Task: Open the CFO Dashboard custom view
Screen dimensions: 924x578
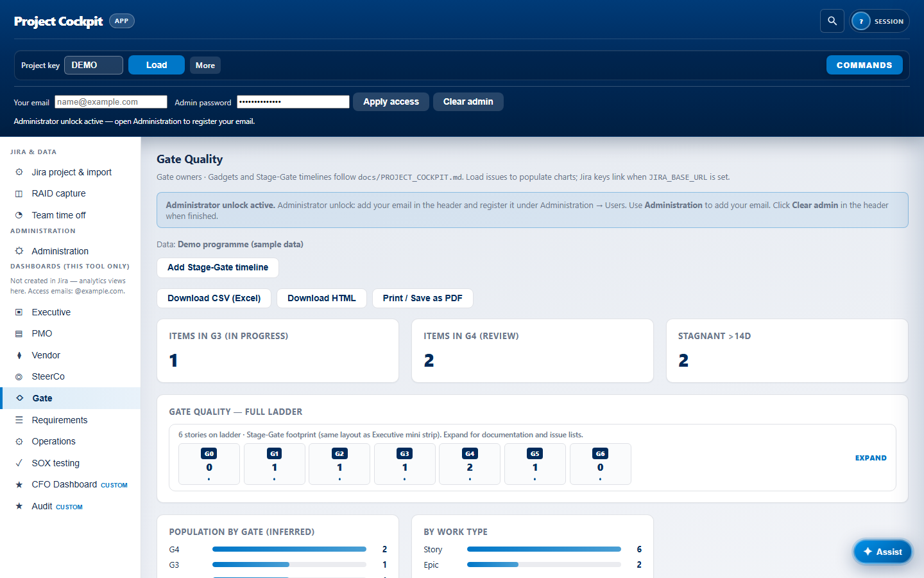Action: (71, 484)
